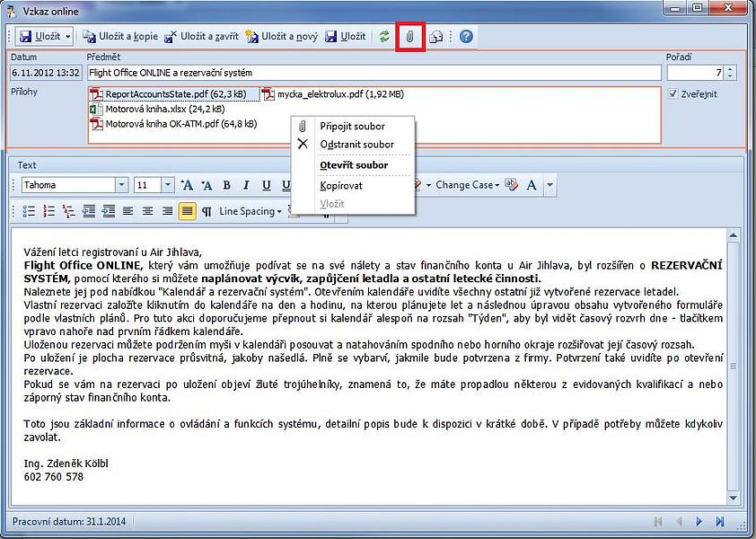This screenshot has height=539, width=756.
Task: Click the bulleted list icon
Action: (x=29, y=211)
